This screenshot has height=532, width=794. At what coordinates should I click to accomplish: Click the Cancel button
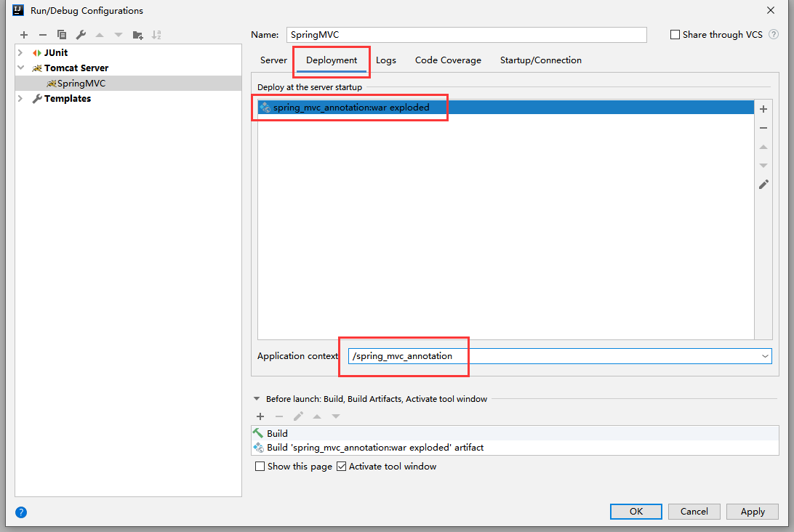click(x=694, y=511)
